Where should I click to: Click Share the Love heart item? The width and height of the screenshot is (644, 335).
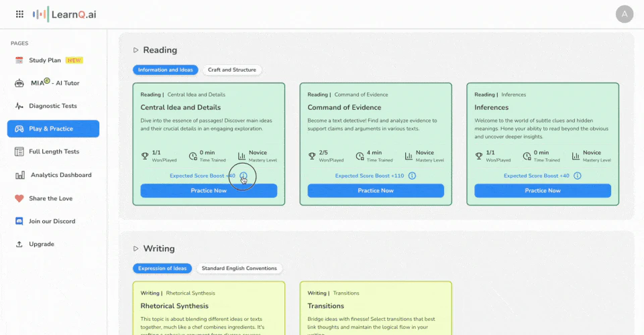click(x=50, y=198)
